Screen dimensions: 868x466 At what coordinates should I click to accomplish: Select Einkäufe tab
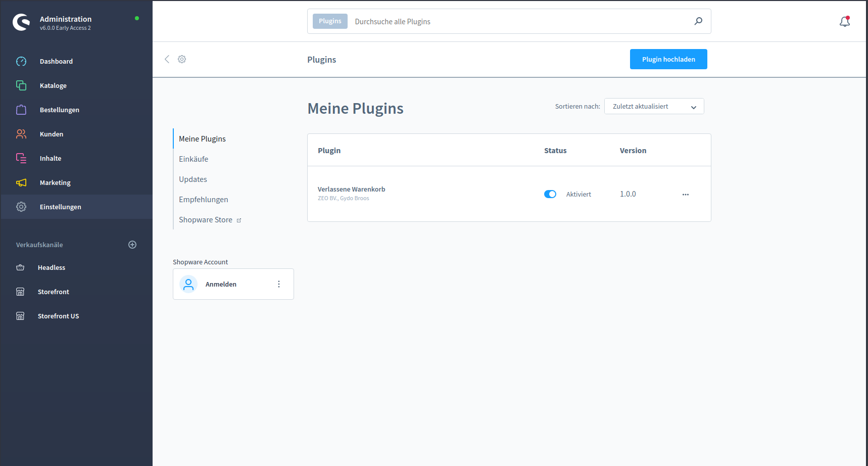coord(194,159)
